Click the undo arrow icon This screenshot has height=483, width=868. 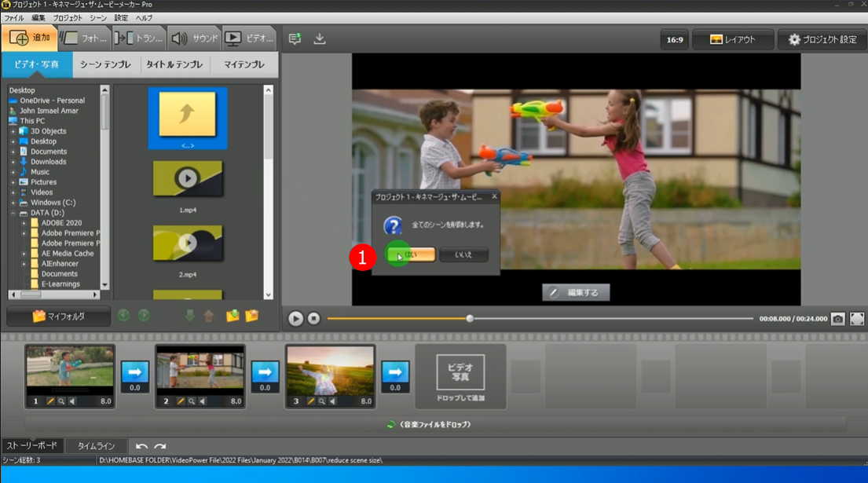pyautogui.click(x=141, y=446)
